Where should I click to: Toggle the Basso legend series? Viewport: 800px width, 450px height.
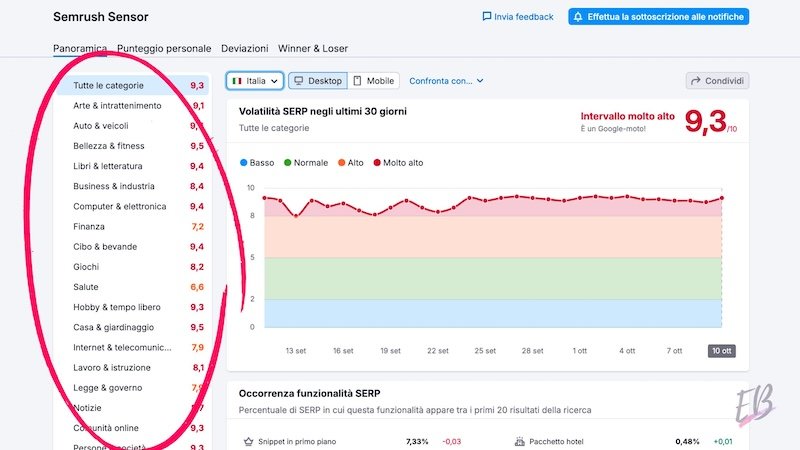coord(257,163)
